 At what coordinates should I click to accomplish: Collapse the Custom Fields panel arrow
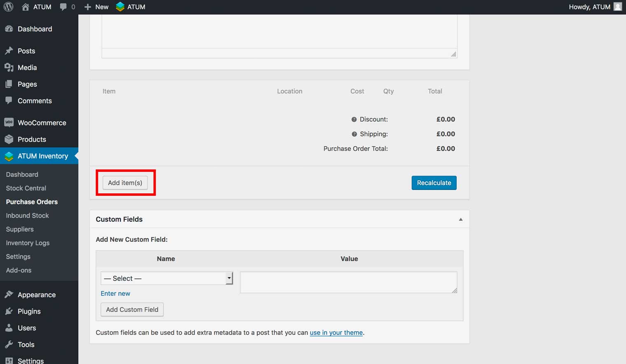click(x=460, y=220)
